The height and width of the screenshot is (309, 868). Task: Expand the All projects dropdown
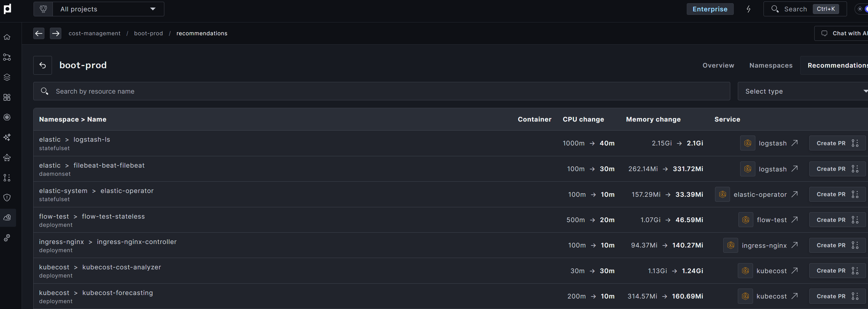click(108, 9)
